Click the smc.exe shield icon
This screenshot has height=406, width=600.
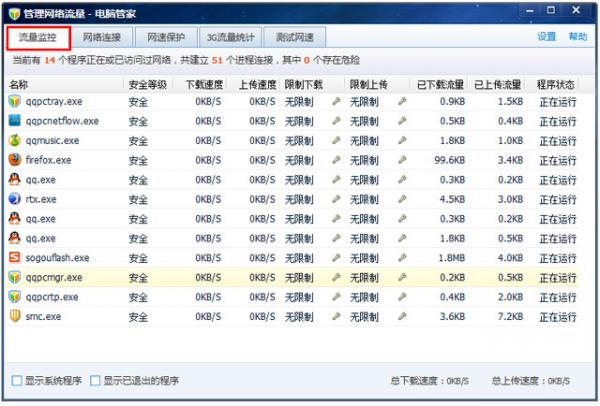(x=14, y=316)
